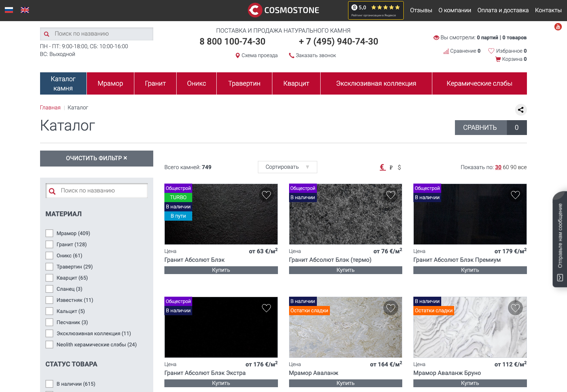Switch prices to dollar currency
This screenshot has width=567, height=392.
(399, 167)
